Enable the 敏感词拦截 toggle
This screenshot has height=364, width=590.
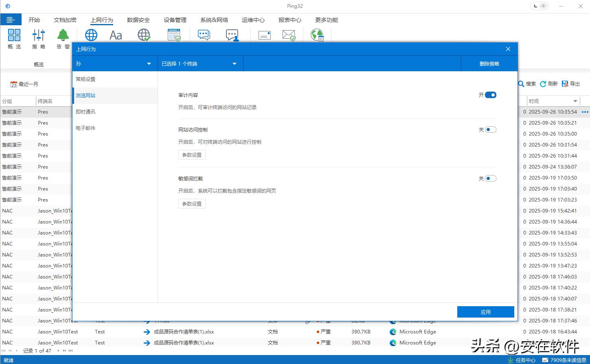[x=490, y=178]
